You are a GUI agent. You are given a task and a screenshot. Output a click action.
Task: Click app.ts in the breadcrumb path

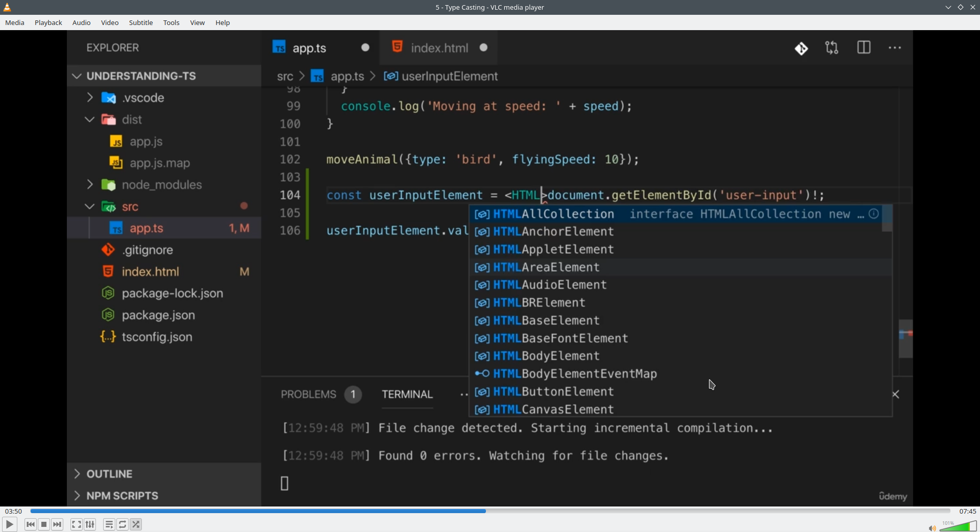point(337,77)
